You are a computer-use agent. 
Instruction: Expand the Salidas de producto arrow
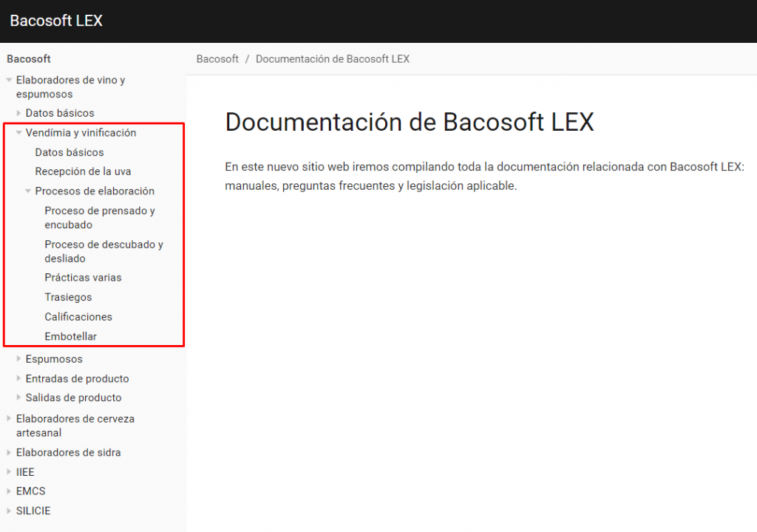coord(18,398)
